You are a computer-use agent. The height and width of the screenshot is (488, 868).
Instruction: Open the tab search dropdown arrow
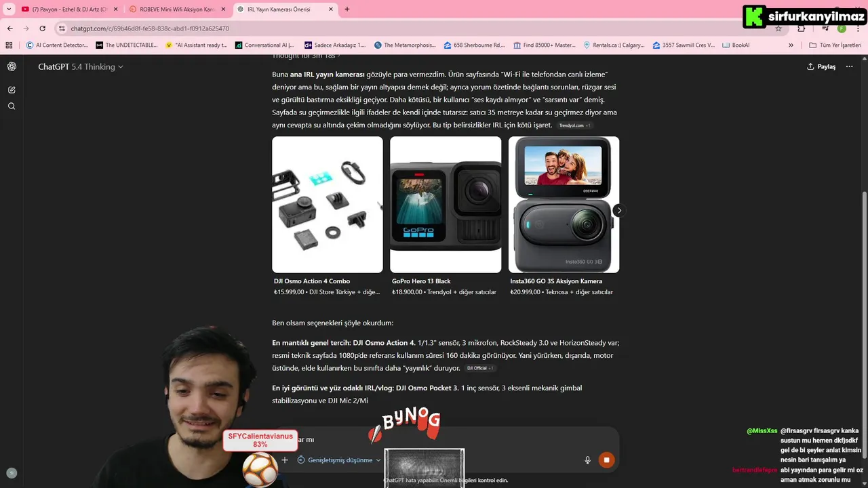pyautogui.click(x=9, y=9)
